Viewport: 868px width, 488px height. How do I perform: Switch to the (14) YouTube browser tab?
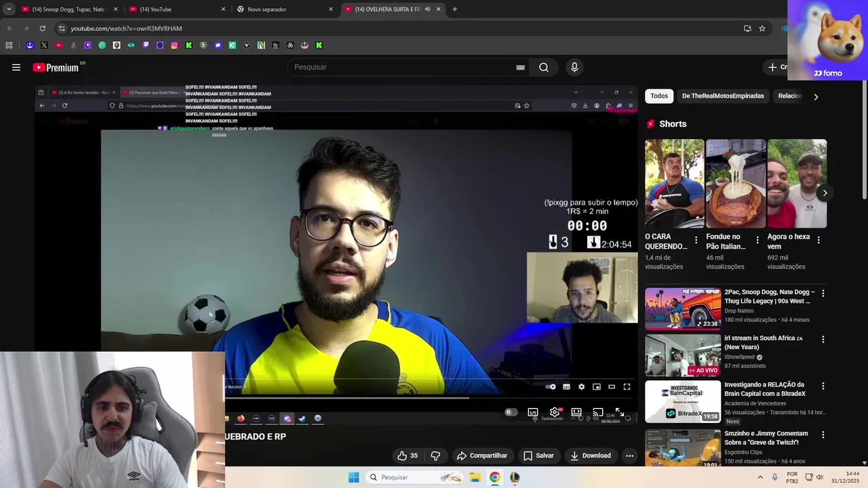(x=178, y=9)
